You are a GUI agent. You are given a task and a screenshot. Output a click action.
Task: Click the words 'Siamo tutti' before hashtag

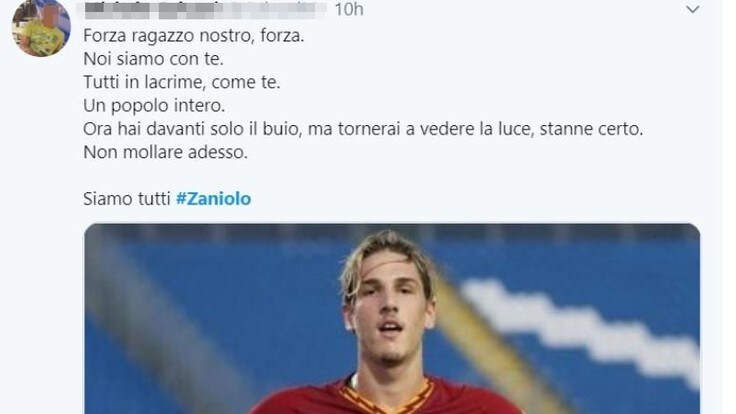pyautogui.click(x=127, y=199)
